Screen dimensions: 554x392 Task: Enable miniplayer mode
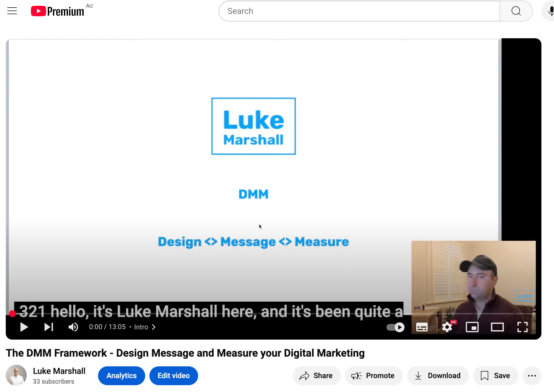pos(472,327)
